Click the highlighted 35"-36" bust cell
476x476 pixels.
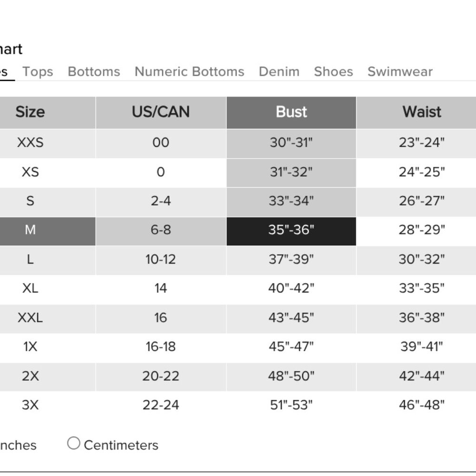[x=291, y=230]
